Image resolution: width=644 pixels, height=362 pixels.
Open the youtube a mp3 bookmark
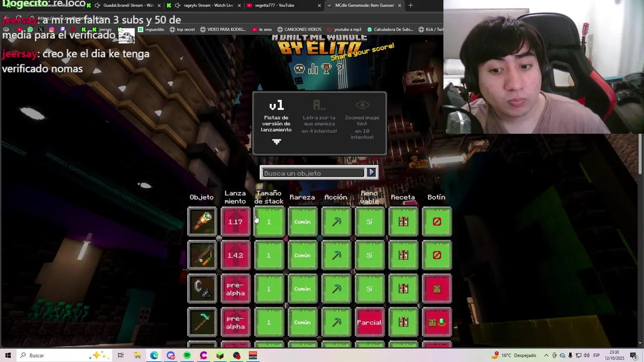tap(344, 30)
